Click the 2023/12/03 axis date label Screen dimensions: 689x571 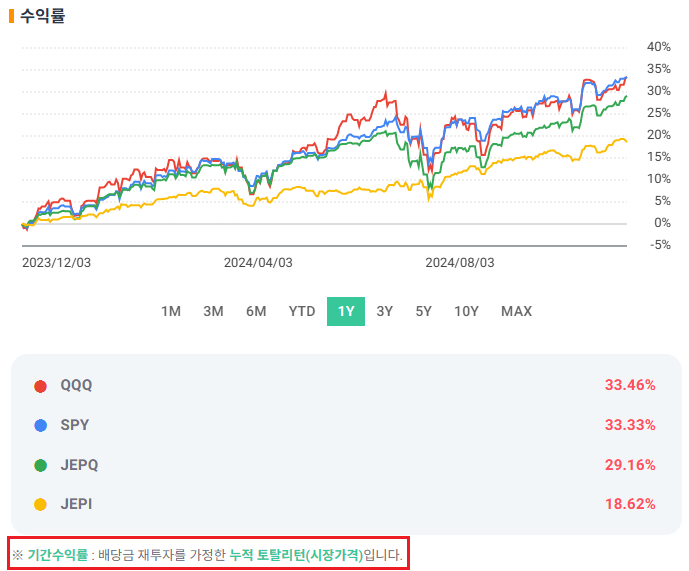(56, 262)
